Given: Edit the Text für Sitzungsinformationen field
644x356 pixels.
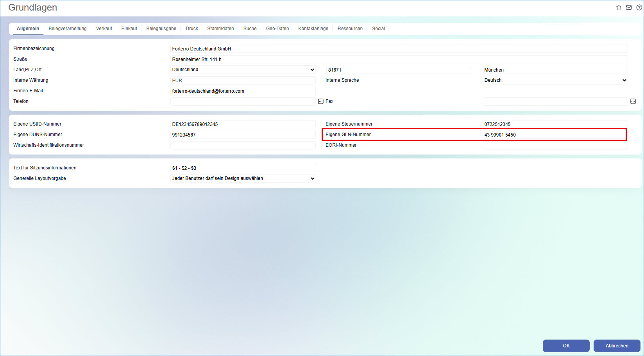Looking at the screenshot, I should click(x=243, y=168).
